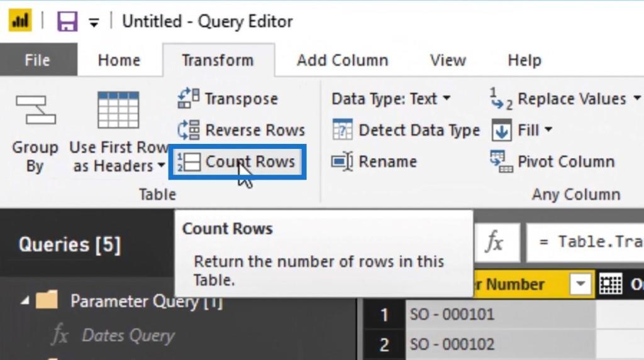Viewport: 644px width, 360px height.
Task: Go to the View tab
Action: (x=448, y=60)
